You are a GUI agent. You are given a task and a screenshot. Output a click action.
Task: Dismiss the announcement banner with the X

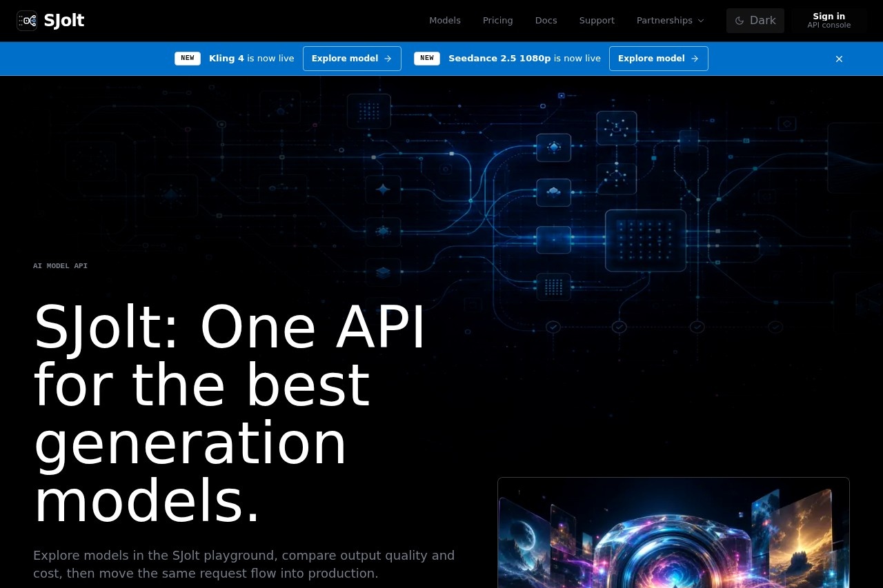(x=839, y=59)
